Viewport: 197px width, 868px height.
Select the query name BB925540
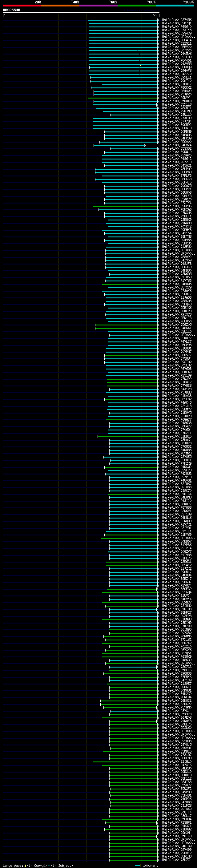pyautogui.click(x=11, y=10)
